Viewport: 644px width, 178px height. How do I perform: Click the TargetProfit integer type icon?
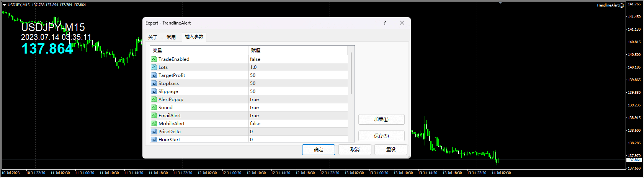tap(154, 75)
